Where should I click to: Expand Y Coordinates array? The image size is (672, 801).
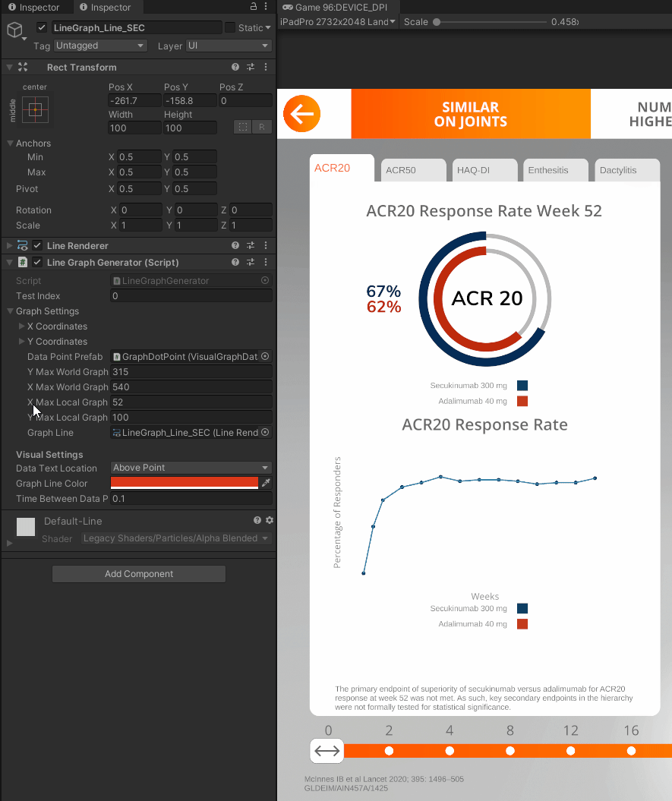coord(21,341)
